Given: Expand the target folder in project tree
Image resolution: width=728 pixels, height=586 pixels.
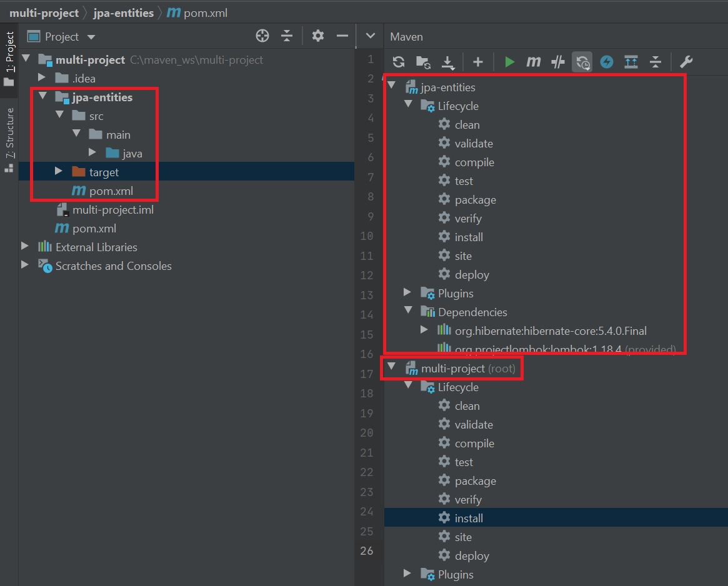Looking at the screenshot, I should point(59,172).
